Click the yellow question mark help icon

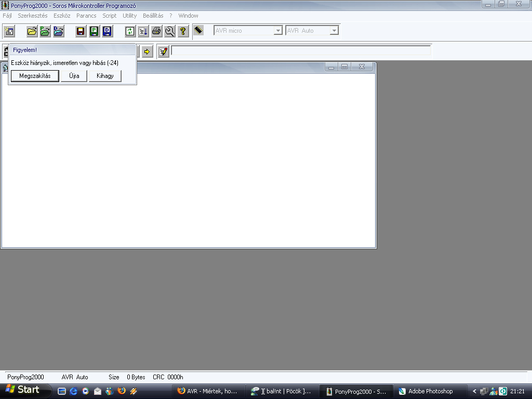[183, 31]
